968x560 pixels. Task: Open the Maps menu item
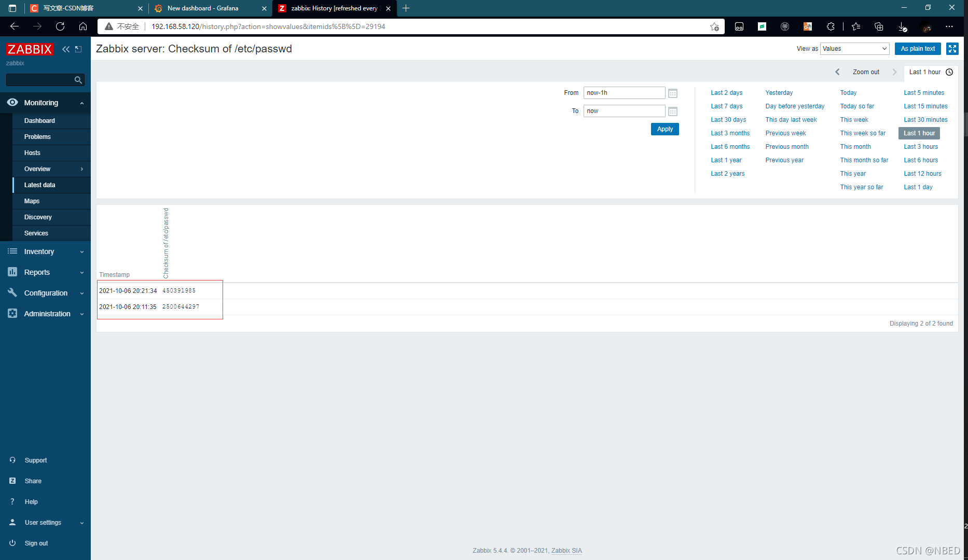[51, 201]
